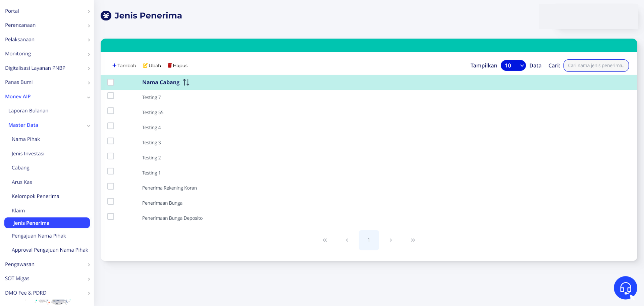Click the Penerima Rekening Koran row text
The image size is (644, 306).
click(169, 188)
